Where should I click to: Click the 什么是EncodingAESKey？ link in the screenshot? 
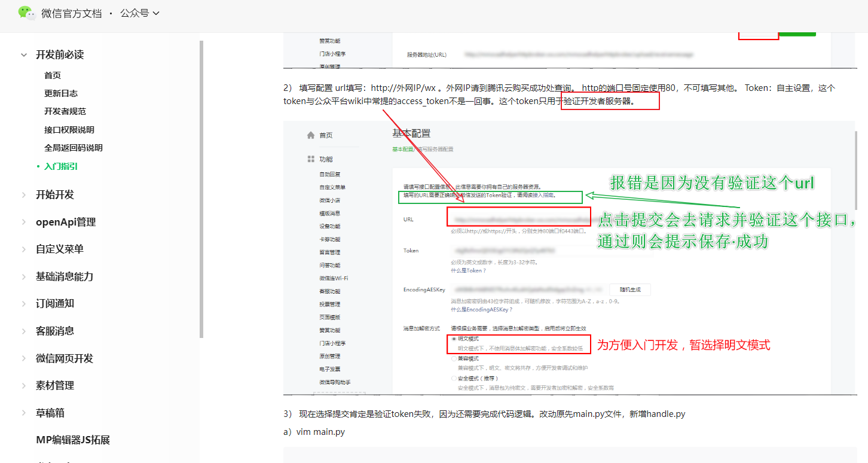(481, 310)
